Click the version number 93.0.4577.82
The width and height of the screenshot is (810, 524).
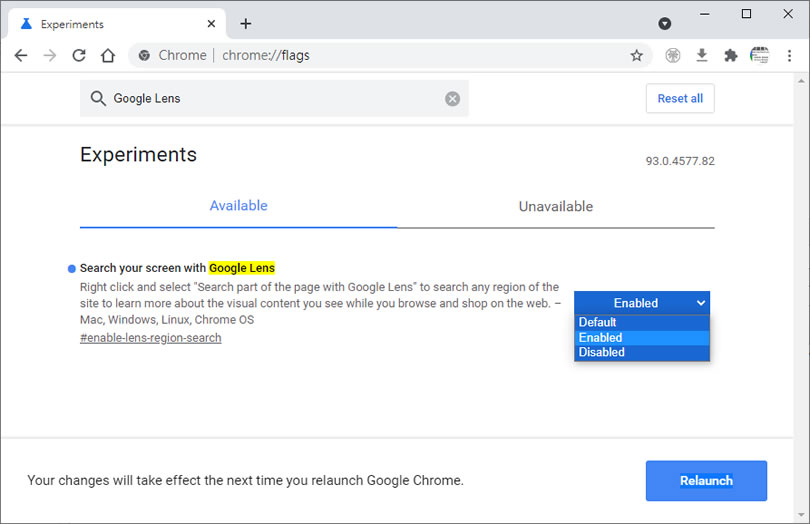[x=680, y=161]
